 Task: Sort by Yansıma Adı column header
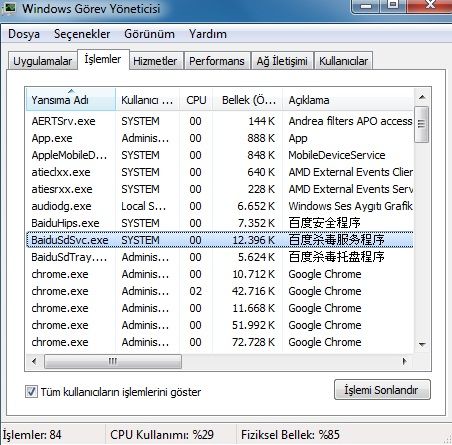coord(71,100)
